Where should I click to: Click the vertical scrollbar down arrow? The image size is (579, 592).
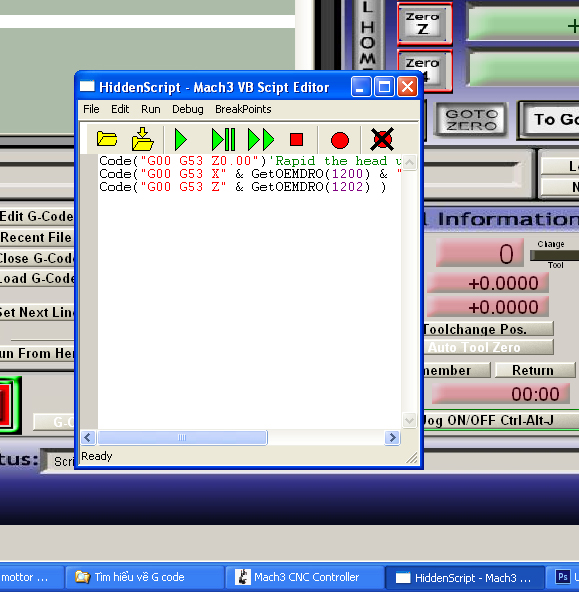coord(410,420)
